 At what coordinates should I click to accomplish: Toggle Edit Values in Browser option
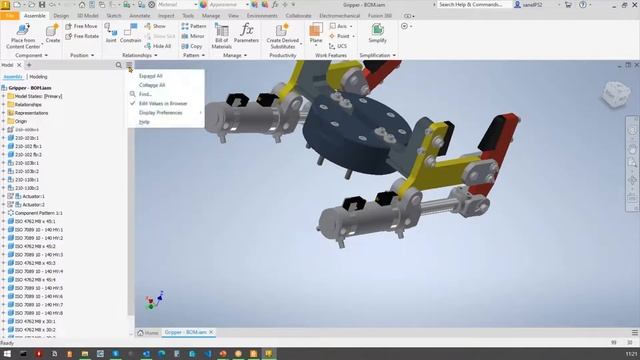coord(163,104)
